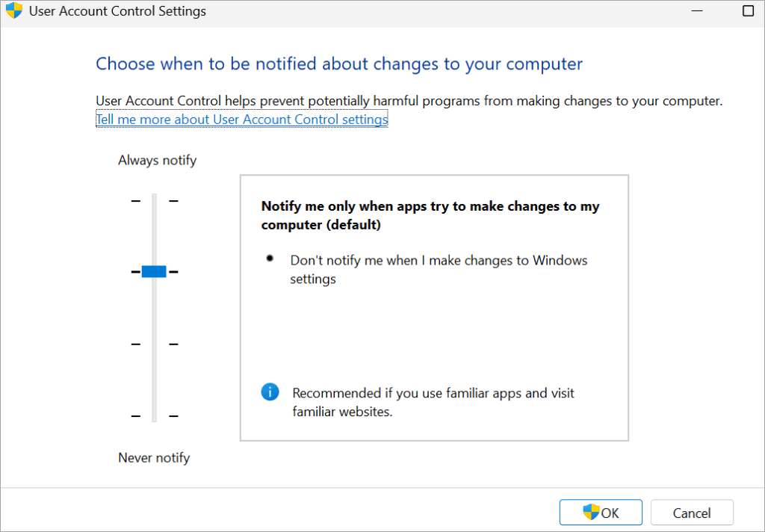The image size is (765, 532).
Task: Open the Tell me more about User Account Control settings link
Action: [x=241, y=119]
